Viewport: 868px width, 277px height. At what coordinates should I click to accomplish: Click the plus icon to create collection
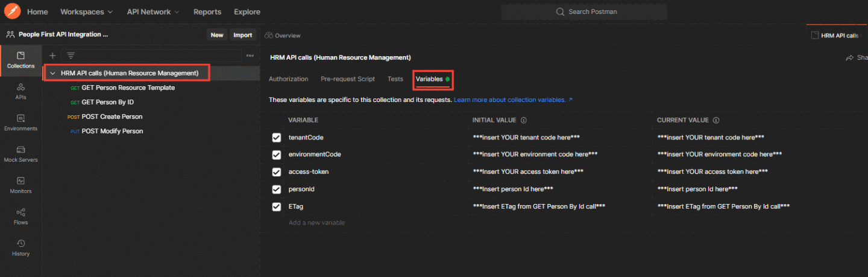[52, 56]
